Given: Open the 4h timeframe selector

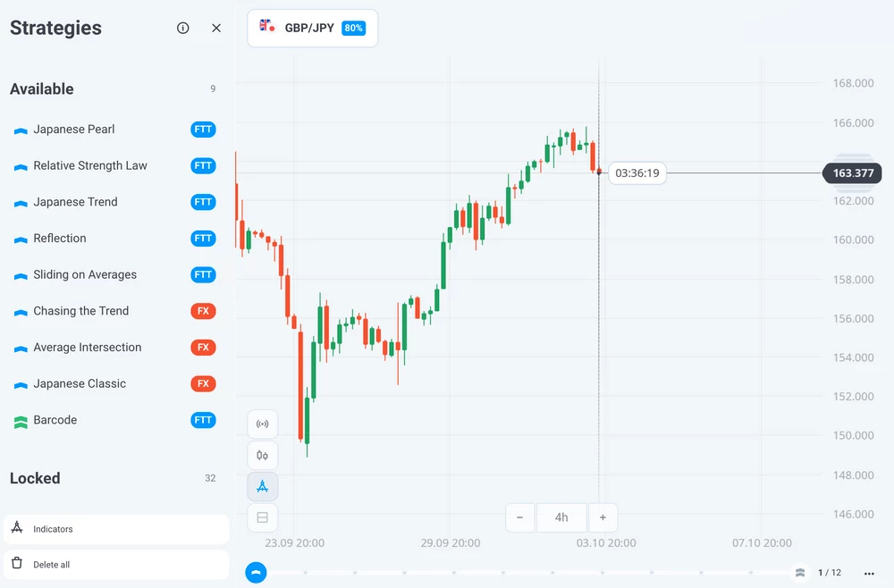Looking at the screenshot, I should click(561, 517).
